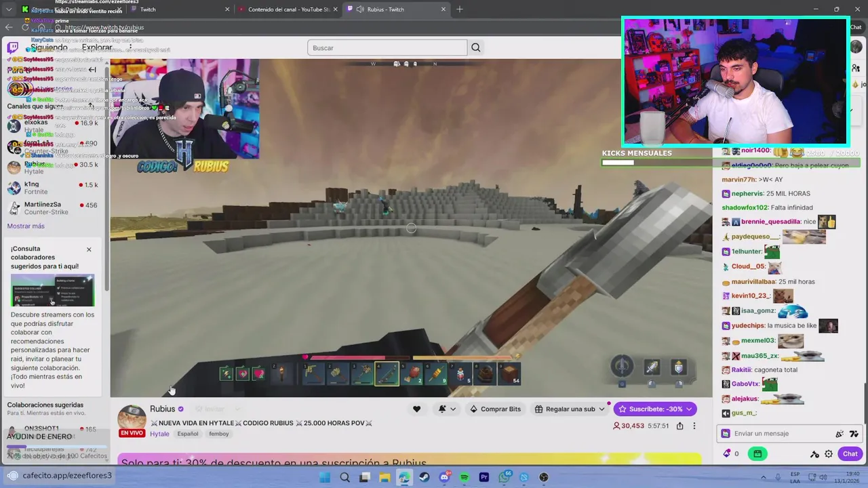The height and width of the screenshot is (488, 868).
Task: Open the channel points balance icon
Action: 728,453
